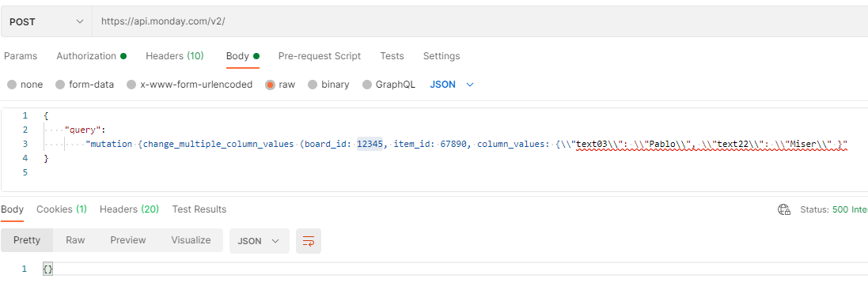Open the blue JSON format dropdown
The height and width of the screenshot is (290, 868).
(x=452, y=85)
